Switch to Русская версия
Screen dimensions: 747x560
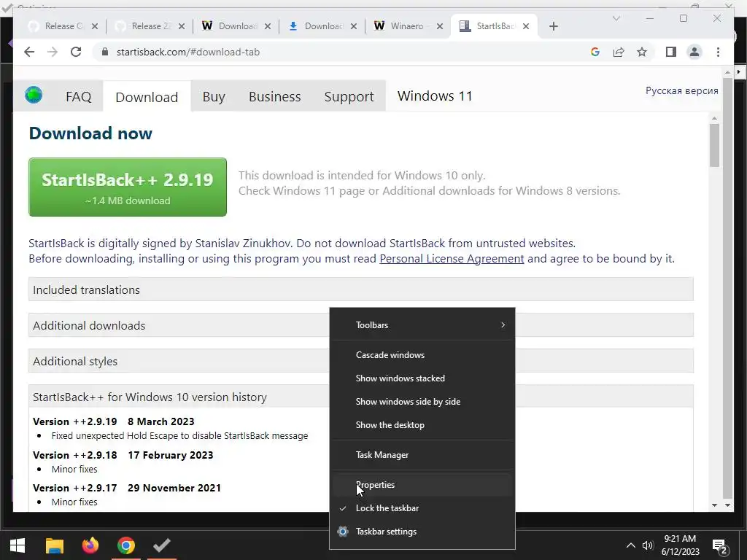(x=681, y=90)
